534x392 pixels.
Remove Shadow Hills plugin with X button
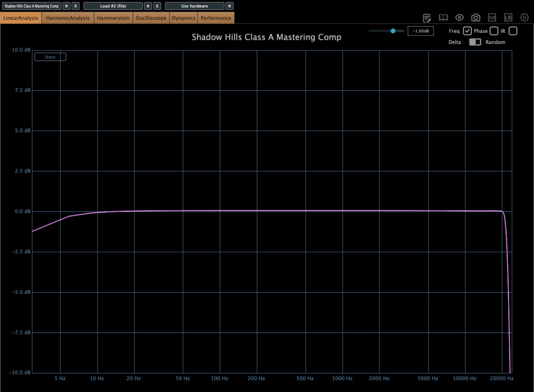click(x=76, y=6)
